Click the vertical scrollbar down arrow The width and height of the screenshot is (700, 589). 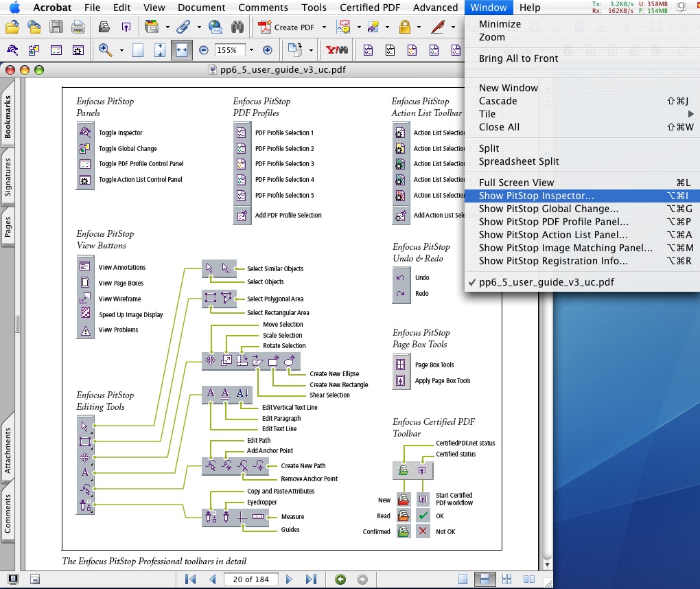547,564
